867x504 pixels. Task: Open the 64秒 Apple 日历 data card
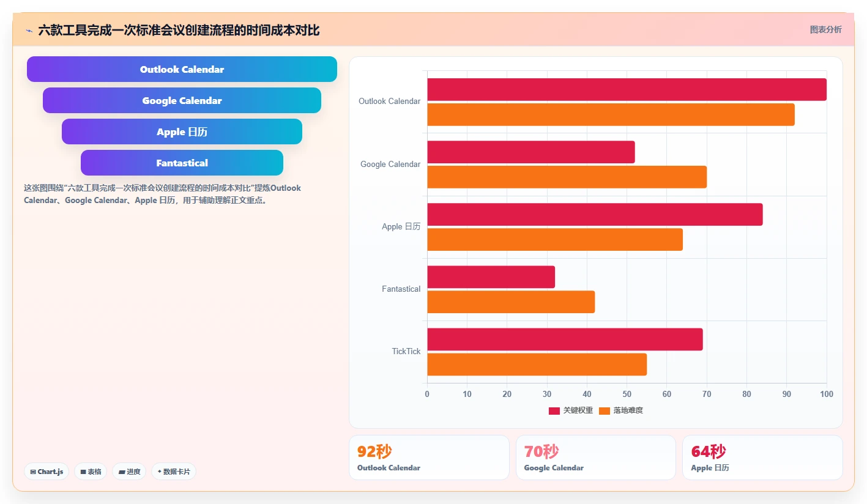[762, 458]
